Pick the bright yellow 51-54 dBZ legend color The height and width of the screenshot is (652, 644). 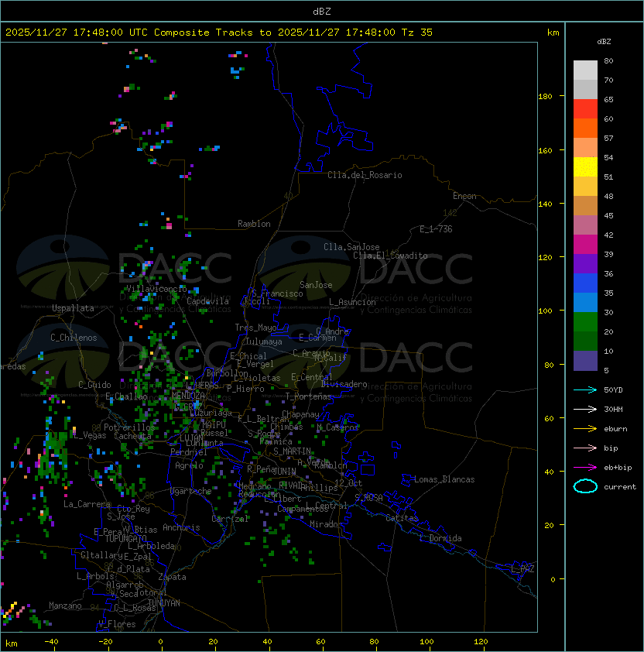[585, 167]
